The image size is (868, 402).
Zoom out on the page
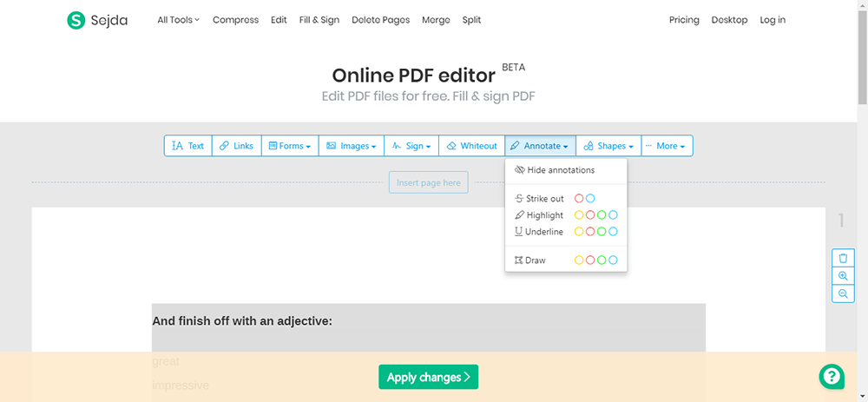(842, 294)
